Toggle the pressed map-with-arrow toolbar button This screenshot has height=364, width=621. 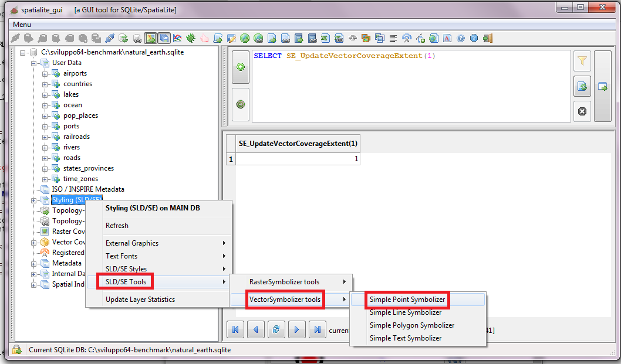[150, 38]
